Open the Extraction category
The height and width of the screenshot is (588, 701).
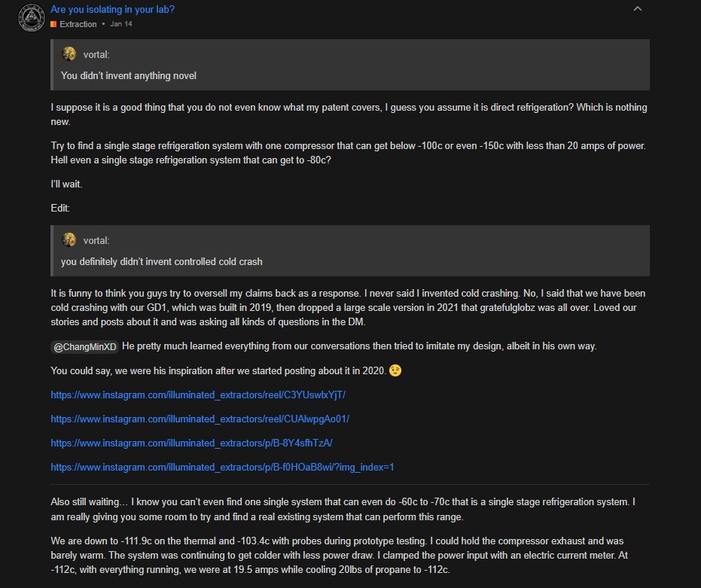(78, 24)
